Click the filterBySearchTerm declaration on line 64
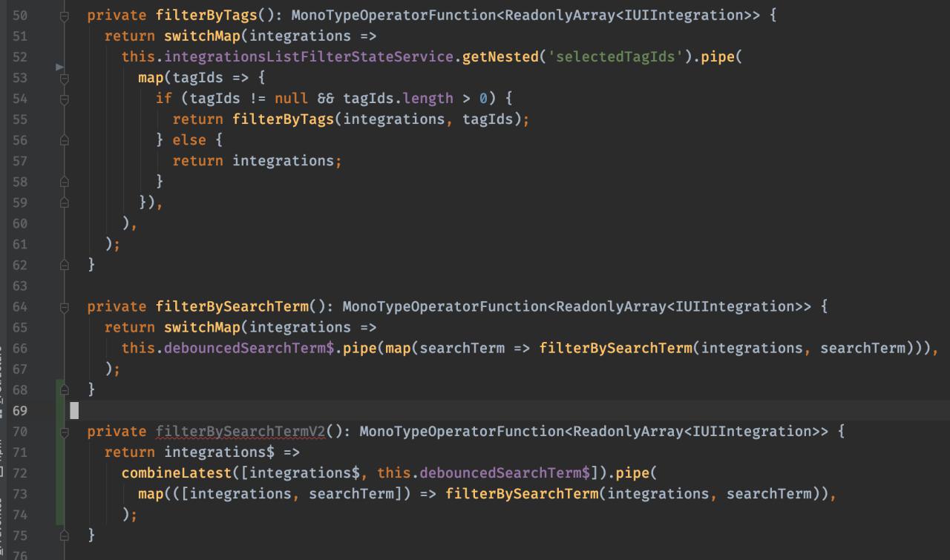 [x=232, y=306]
